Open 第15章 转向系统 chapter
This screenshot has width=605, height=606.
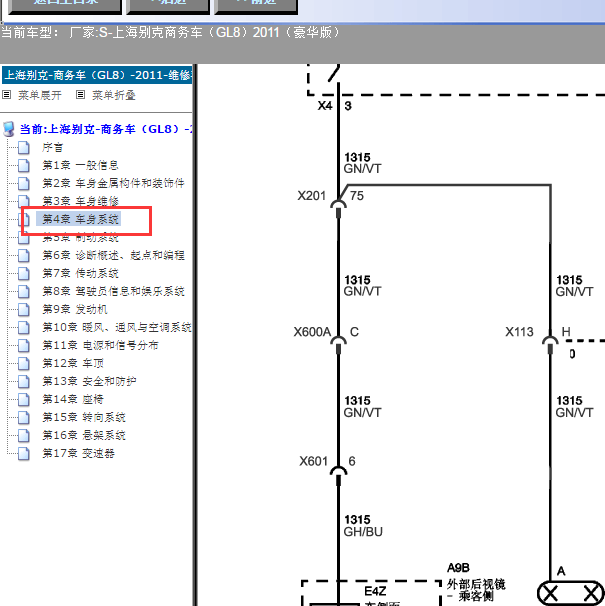coord(84,417)
